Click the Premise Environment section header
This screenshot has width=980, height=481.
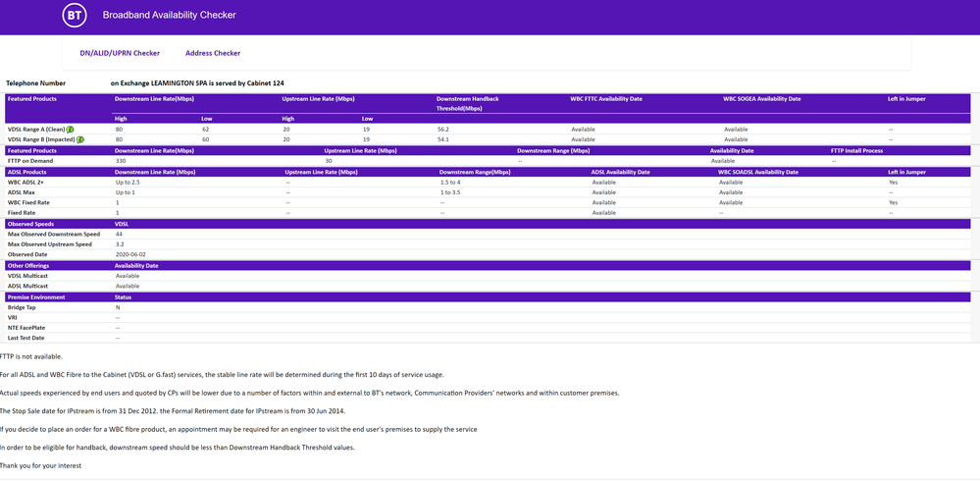click(36, 296)
